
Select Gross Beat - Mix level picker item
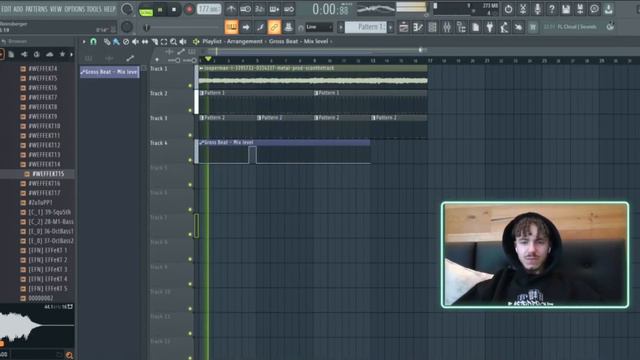[110, 72]
